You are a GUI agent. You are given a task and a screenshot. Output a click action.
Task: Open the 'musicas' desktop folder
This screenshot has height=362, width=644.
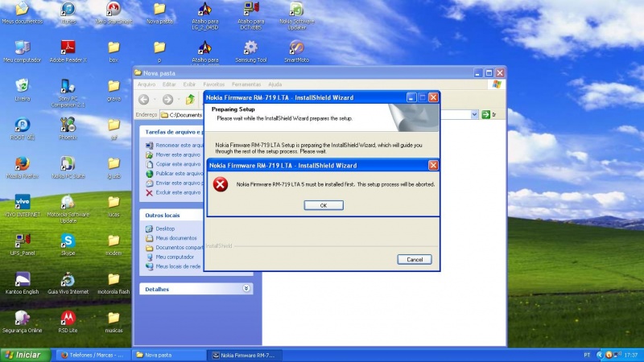114,322
